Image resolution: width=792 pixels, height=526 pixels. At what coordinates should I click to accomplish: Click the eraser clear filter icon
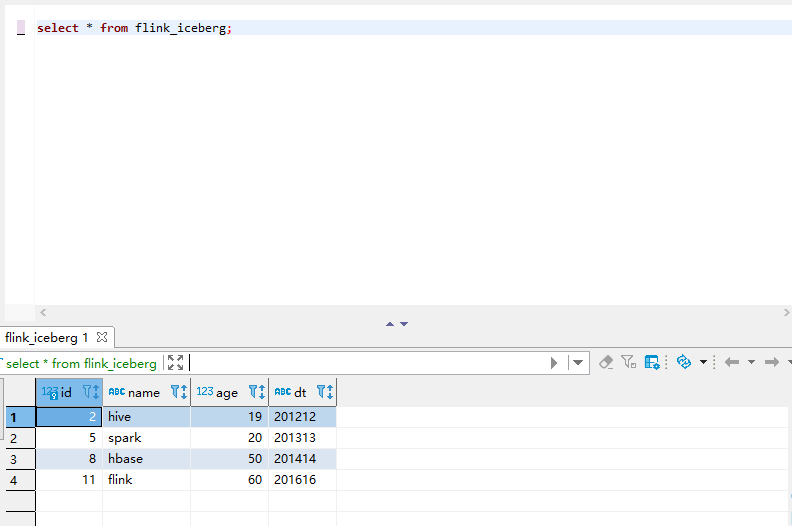606,363
